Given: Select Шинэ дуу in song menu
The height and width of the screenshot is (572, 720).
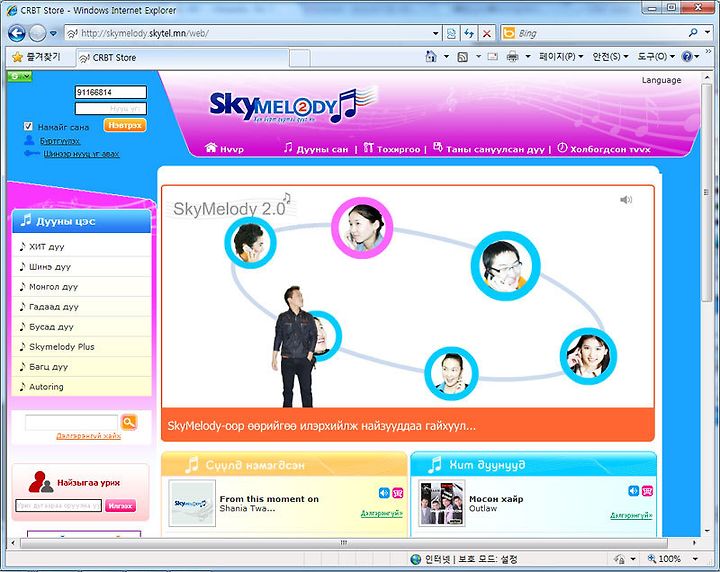Looking at the screenshot, I should tap(82, 267).
